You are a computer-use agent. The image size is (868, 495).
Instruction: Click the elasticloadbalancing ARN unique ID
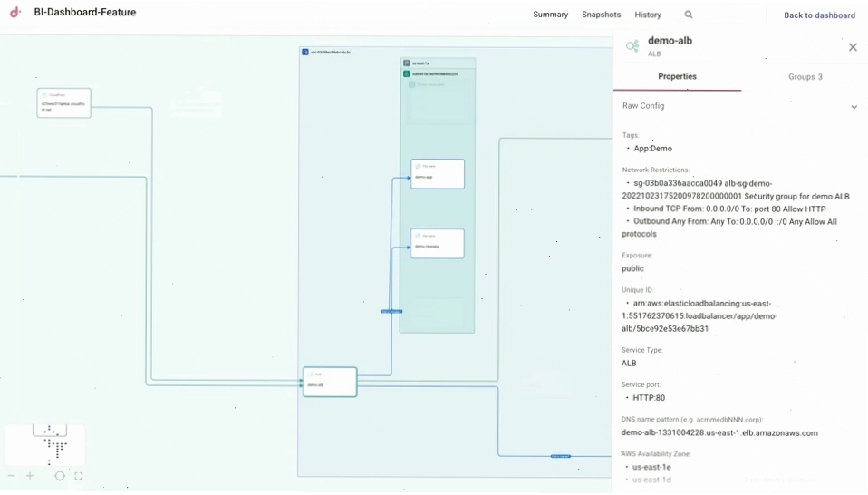coord(699,316)
